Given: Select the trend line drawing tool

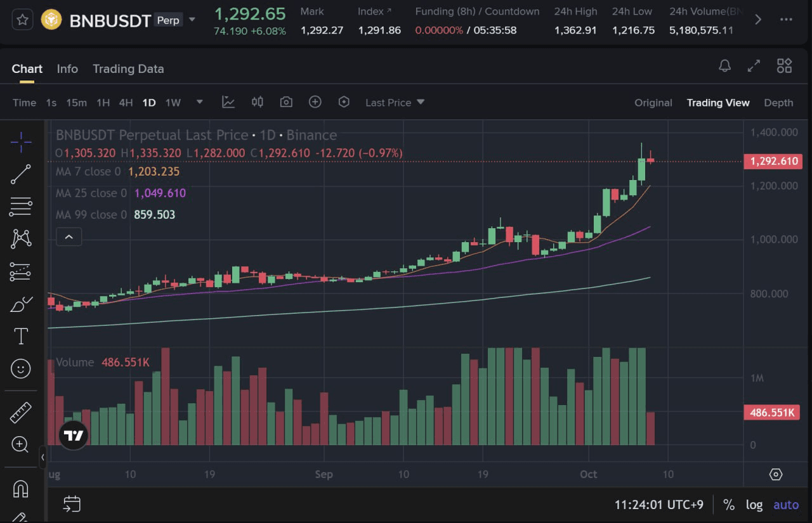Looking at the screenshot, I should pyautogui.click(x=21, y=174).
